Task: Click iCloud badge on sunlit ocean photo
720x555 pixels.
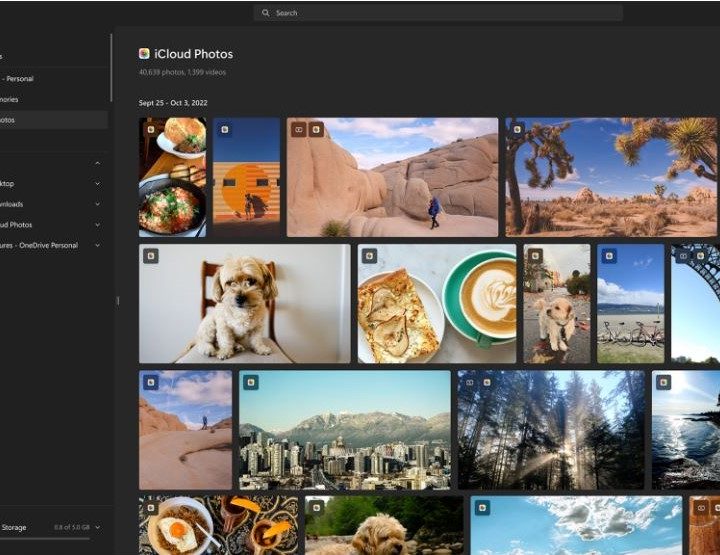Action: click(x=663, y=382)
